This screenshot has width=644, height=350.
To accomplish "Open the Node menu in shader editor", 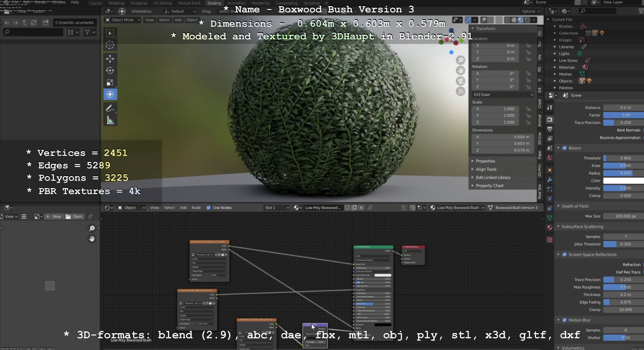I will point(196,208).
